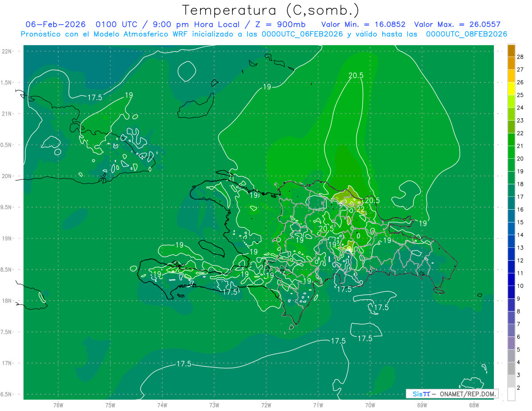
Task: Click the "20.5" contour label near 21.5N
Action: click(356, 75)
